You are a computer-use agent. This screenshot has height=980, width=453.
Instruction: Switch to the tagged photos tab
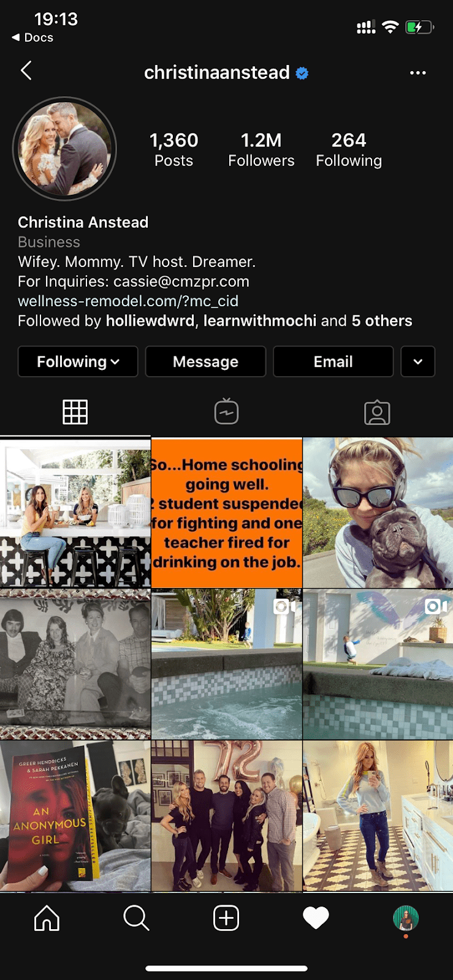point(377,412)
